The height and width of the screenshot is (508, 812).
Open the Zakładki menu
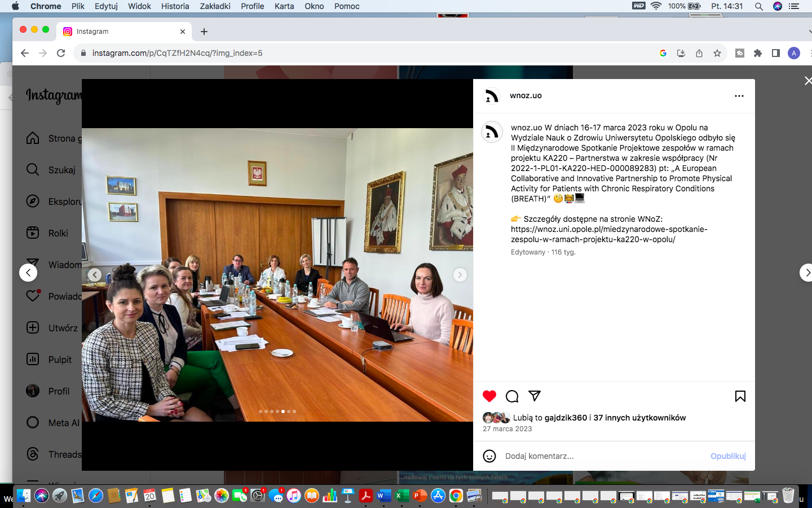tap(215, 6)
